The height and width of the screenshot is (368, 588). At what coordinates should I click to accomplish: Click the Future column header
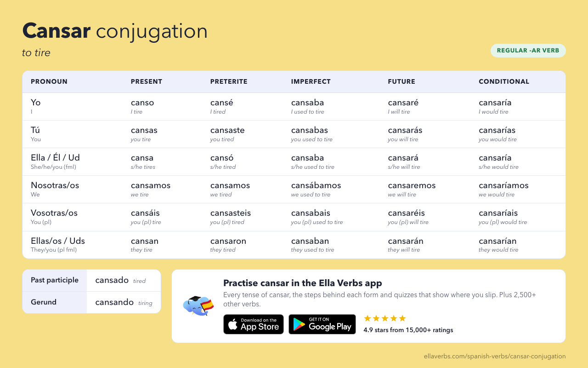point(401,81)
